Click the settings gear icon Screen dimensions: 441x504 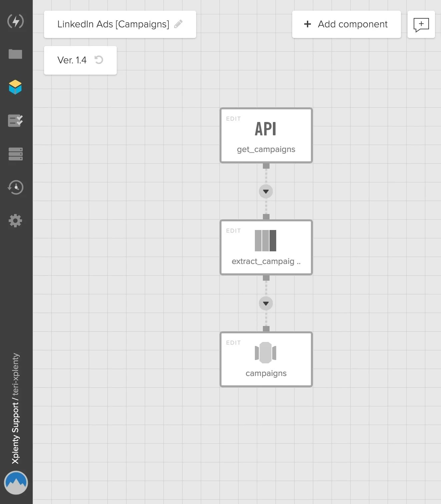coord(15,221)
